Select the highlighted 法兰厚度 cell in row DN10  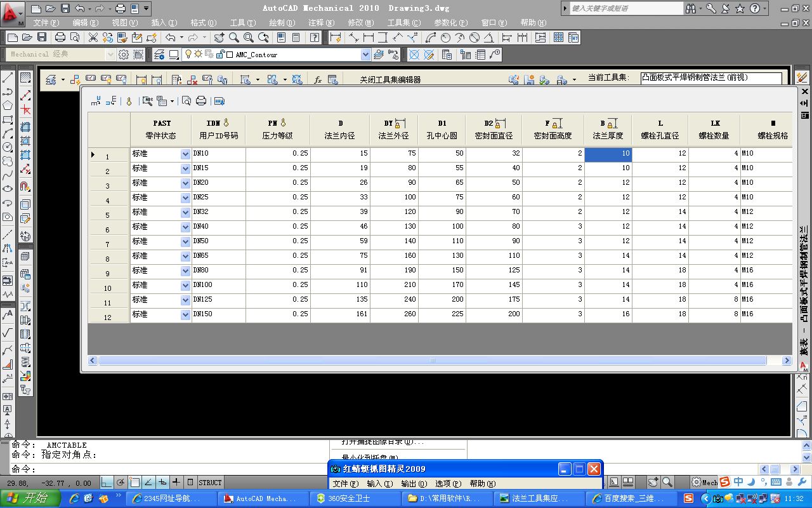tap(608, 154)
